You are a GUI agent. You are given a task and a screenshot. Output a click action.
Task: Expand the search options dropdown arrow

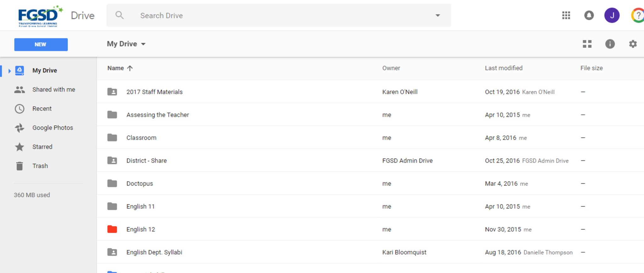click(x=437, y=15)
